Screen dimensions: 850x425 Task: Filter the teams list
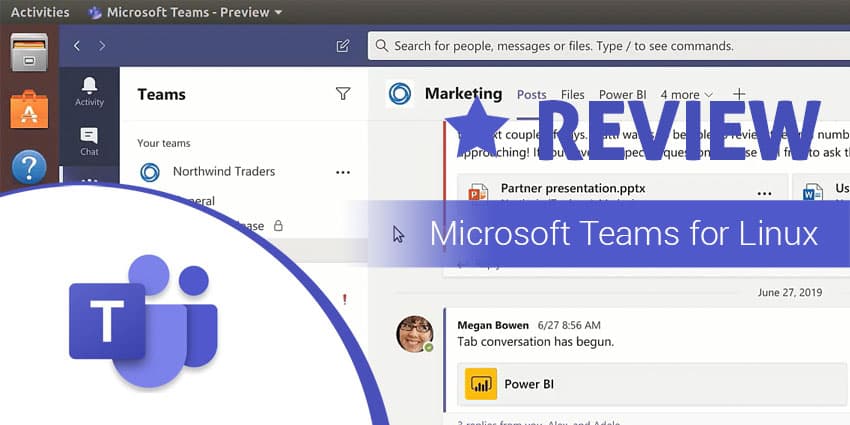pos(343,94)
